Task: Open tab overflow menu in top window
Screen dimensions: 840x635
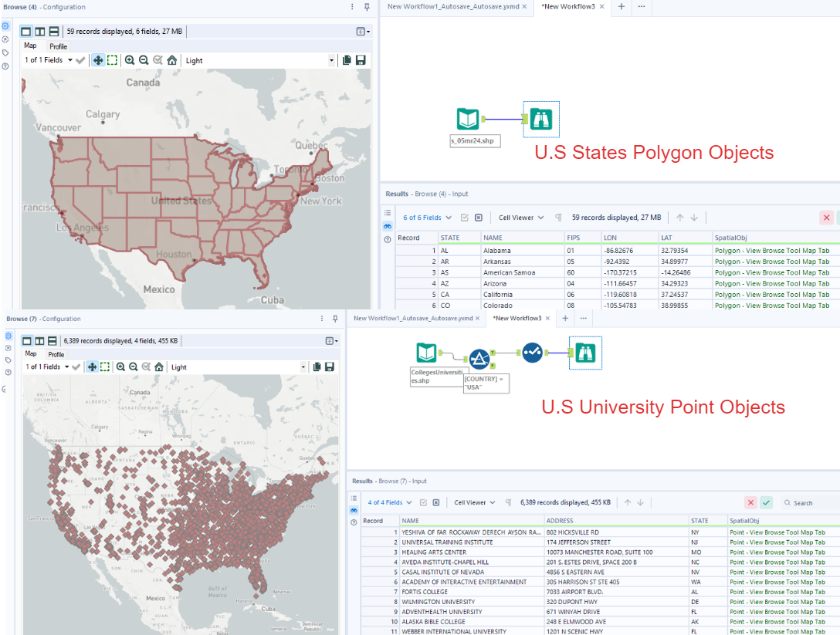Action: pos(642,6)
